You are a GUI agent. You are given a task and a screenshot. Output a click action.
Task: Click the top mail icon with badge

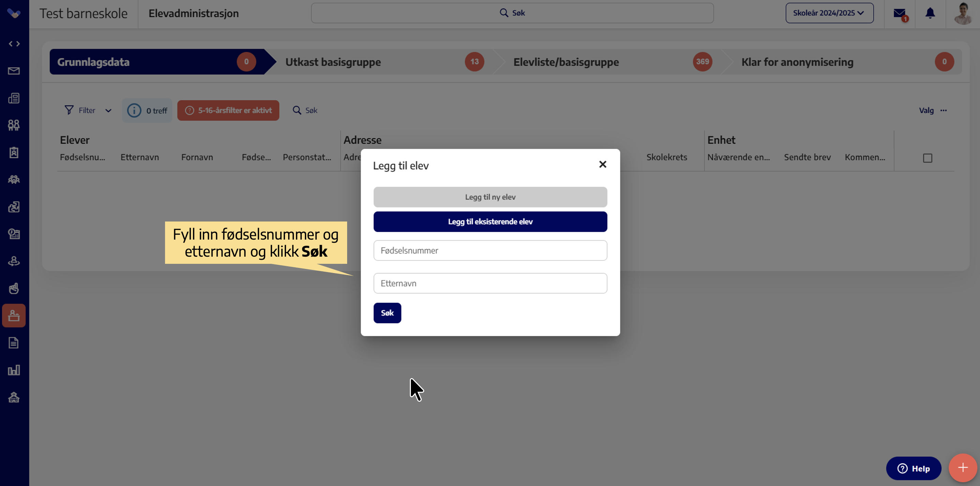[x=900, y=14]
